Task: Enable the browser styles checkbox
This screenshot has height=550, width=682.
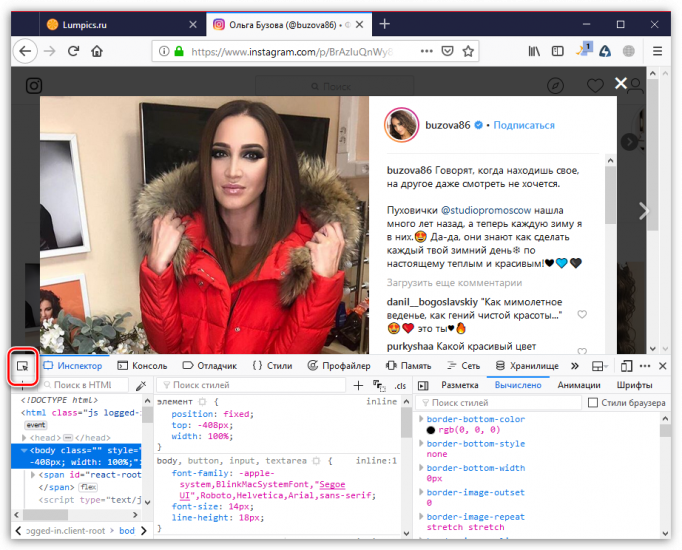Action: 593,403
